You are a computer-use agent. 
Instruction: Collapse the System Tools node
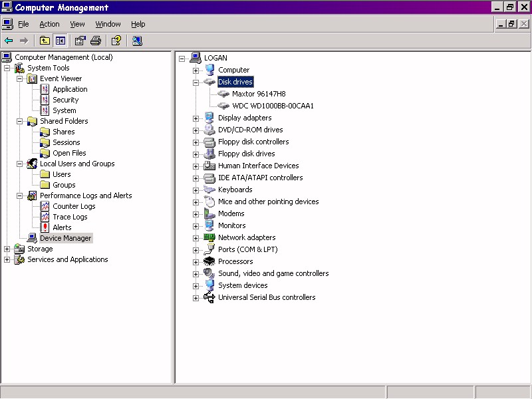tap(7, 68)
